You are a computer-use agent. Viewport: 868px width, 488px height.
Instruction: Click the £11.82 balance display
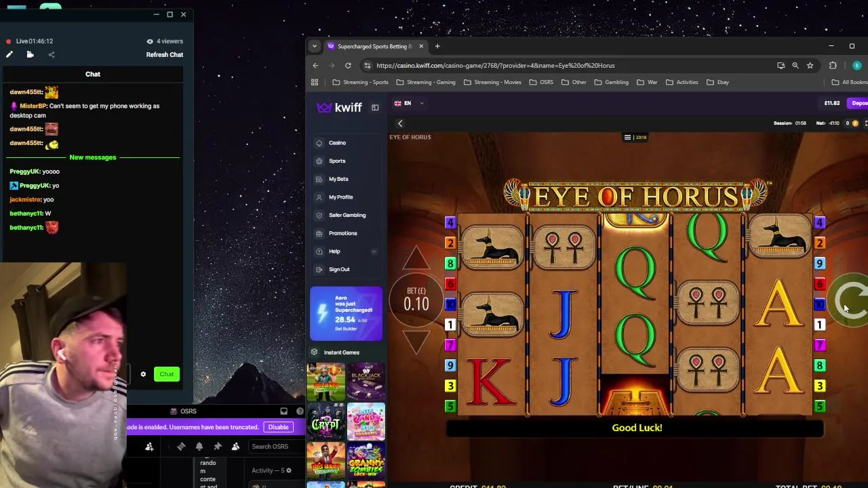click(x=831, y=104)
